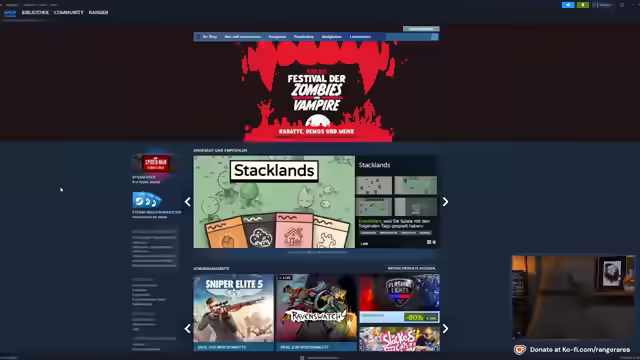640x360 pixels.
Task: Open the Kategorien store menu
Action: 277,37
